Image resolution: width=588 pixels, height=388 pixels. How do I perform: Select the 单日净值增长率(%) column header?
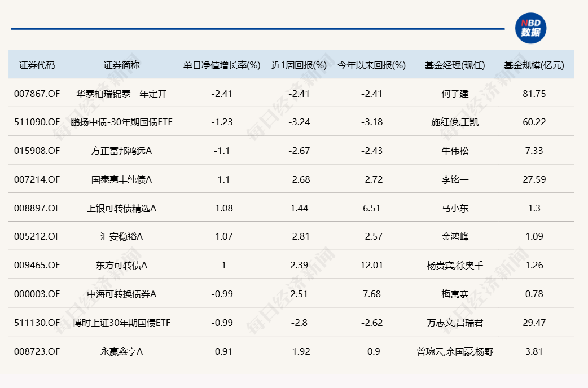222,65
